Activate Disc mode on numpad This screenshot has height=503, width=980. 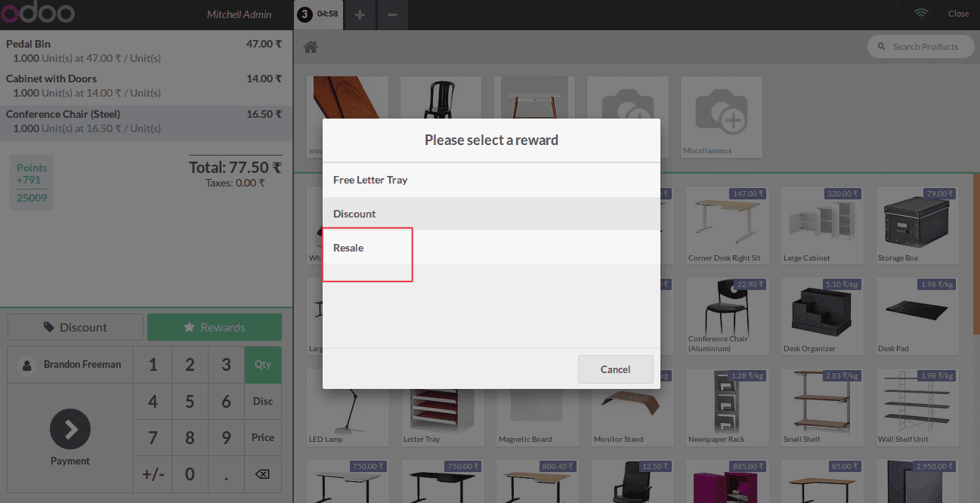point(263,401)
